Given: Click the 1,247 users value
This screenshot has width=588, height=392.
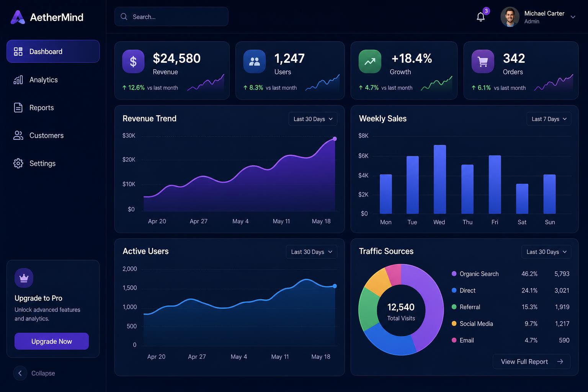Looking at the screenshot, I should 289,58.
